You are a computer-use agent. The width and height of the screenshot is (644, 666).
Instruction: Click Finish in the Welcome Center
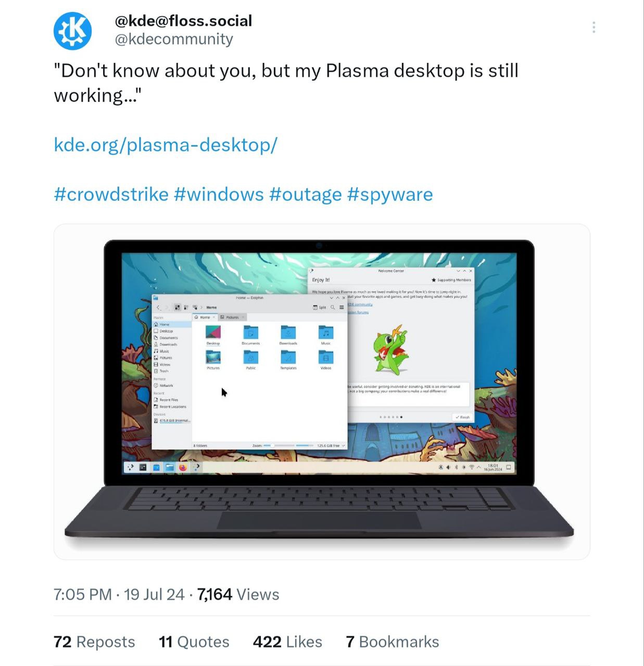pos(462,417)
